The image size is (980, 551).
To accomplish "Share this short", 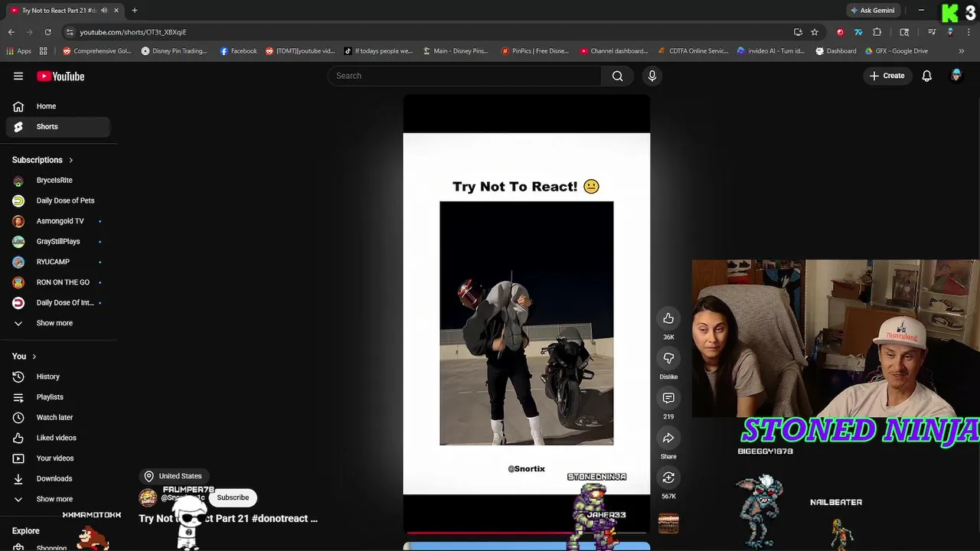I will tap(668, 438).
